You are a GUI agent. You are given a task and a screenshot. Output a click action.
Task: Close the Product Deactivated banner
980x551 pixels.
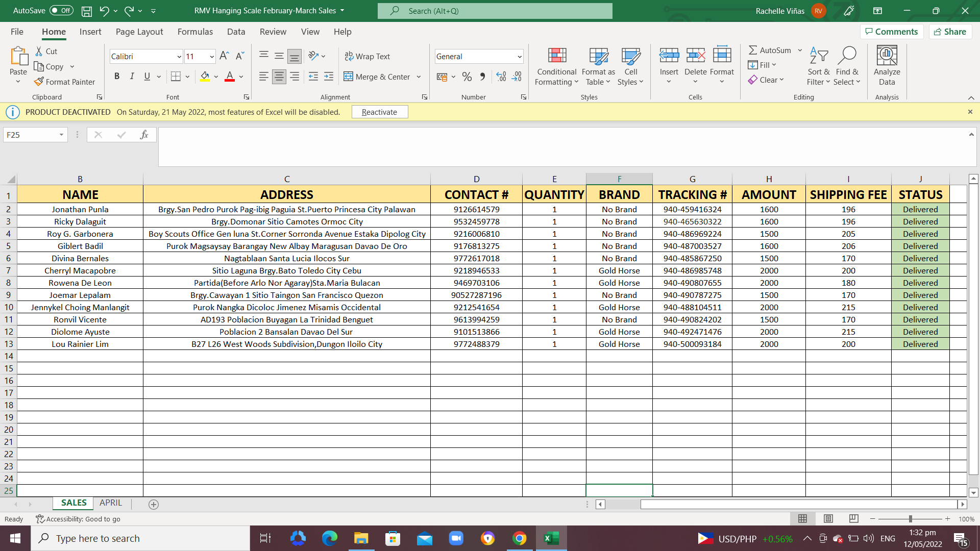tap(970, 112)
